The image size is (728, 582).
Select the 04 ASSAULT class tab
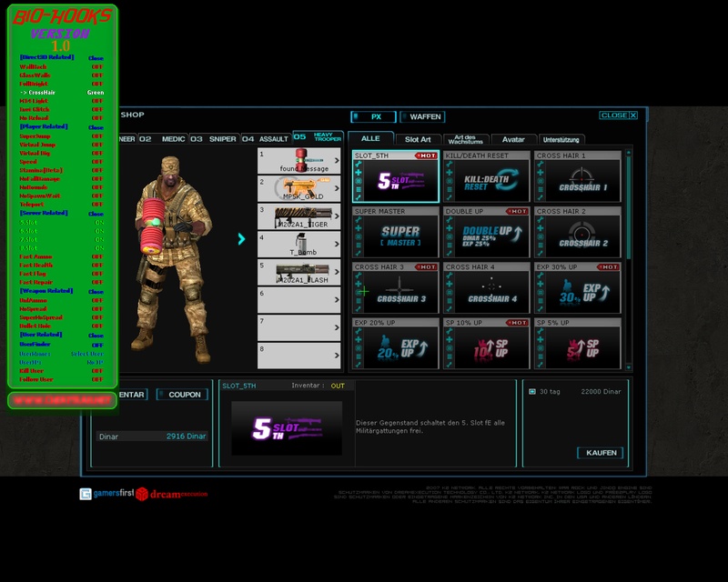(265, 139)
